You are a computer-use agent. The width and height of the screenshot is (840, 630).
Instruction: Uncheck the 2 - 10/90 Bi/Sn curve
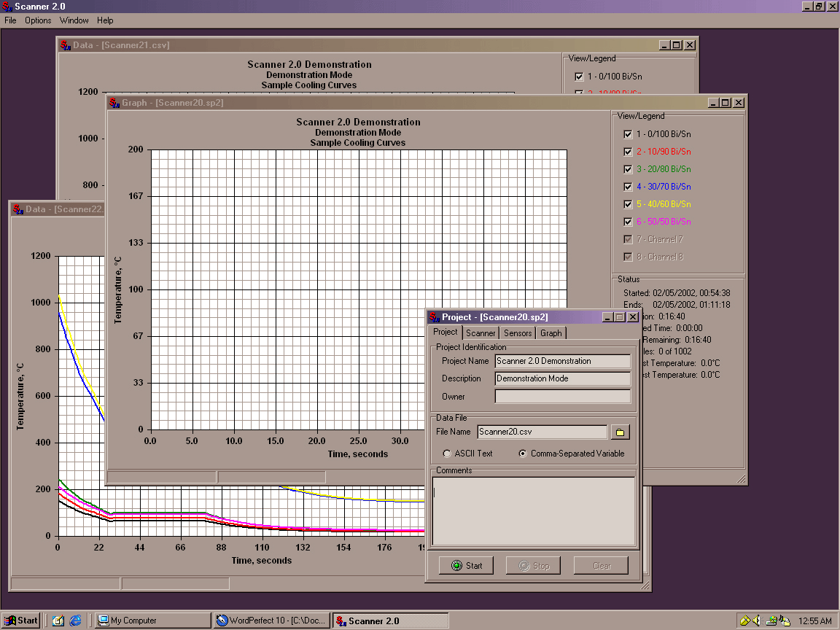pyautogui.click(x=628, y=152)
